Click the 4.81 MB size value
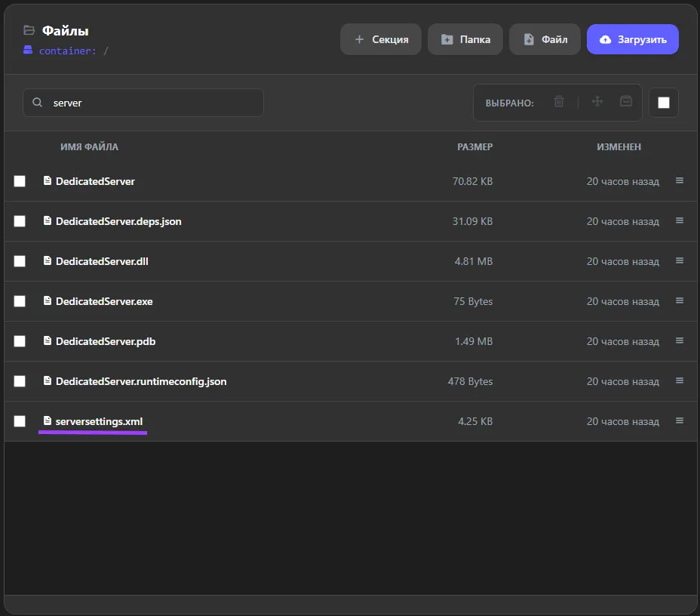Screen dimensions: 700x616 pos(473,261)
